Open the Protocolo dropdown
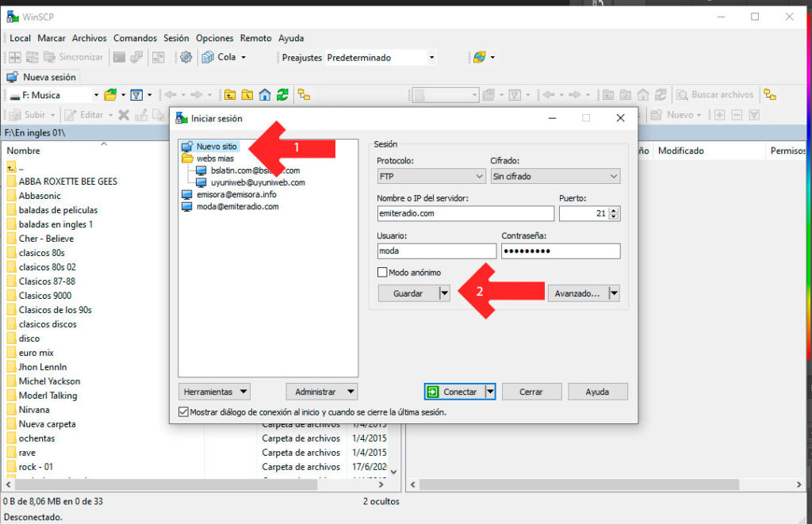The width and height of the screenshot is (812, 524). [431, 177]
